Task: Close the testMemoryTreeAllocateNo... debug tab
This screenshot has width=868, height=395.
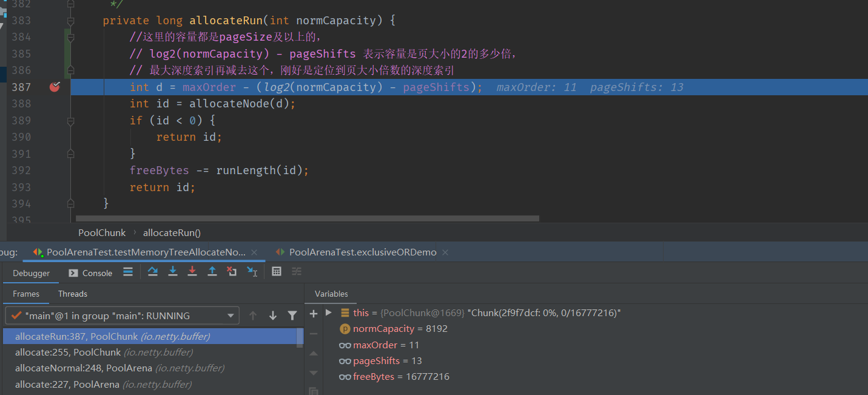Action: tap(254, 252)
